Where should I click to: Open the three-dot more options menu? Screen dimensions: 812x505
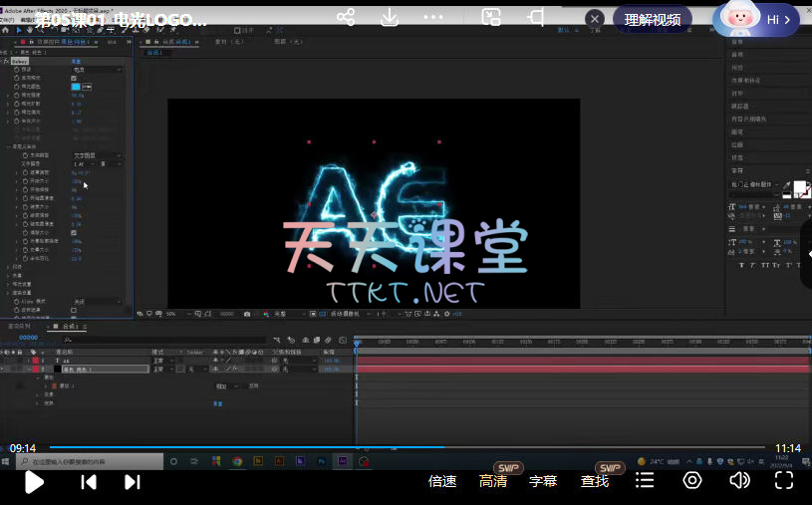pos(433,18)
